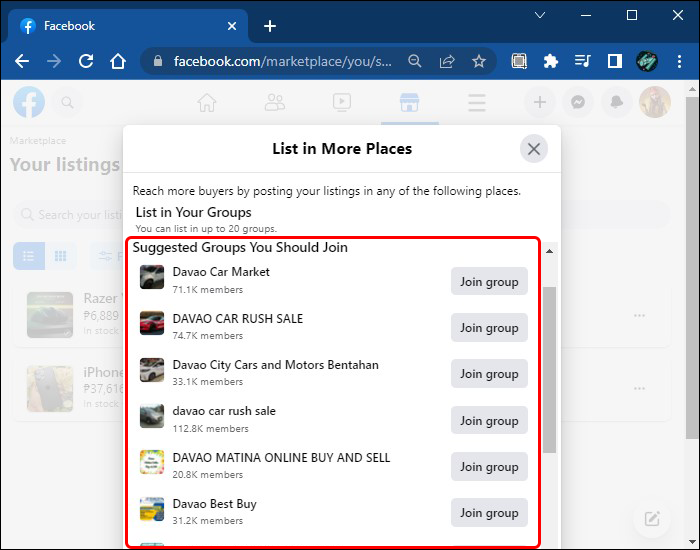This screenshot has width=700, height=550.
Task: Join DAVAO MATINA ONLINE BUY AND SELL
Action: [489, 467]
